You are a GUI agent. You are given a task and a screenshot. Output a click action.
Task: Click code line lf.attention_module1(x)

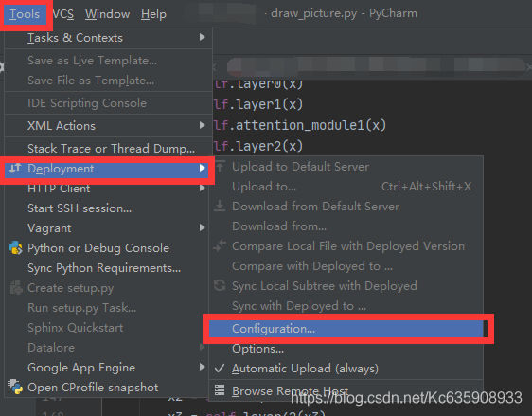click(300, 125)
